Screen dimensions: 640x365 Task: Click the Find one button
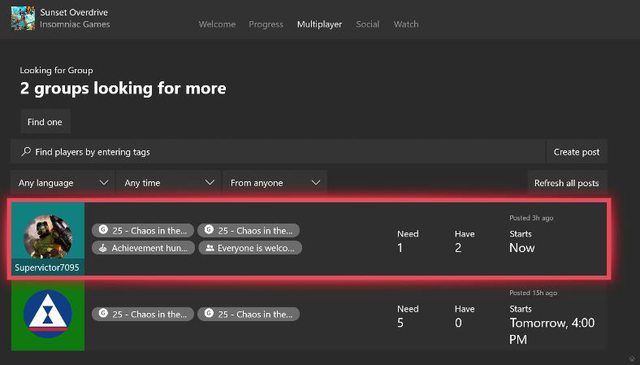(45, 122)
